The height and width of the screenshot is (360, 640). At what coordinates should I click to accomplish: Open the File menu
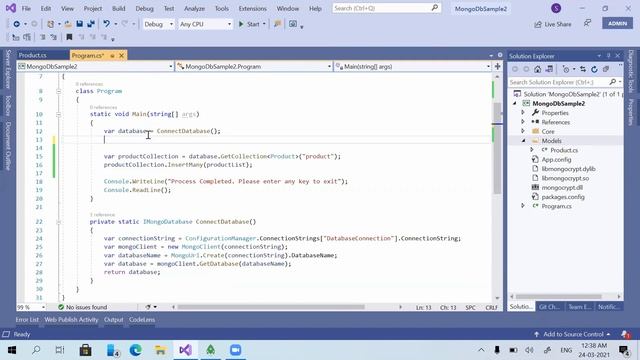[x=26, y=8]
